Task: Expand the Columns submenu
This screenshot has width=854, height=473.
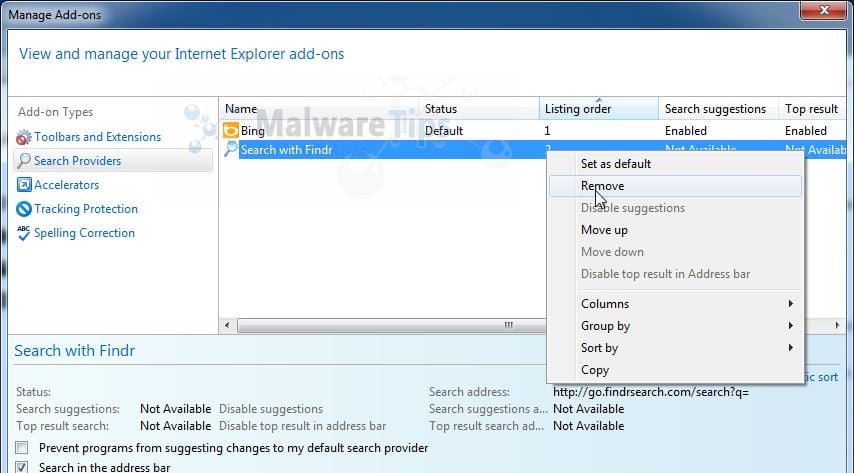Action: (675, 304)
